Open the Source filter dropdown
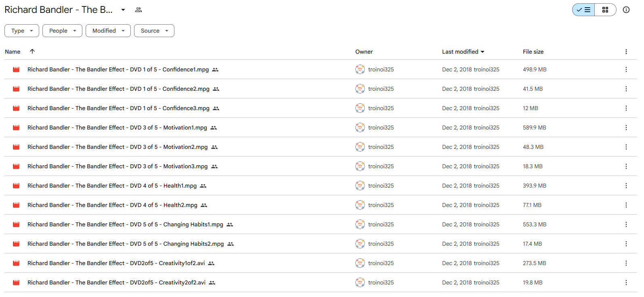The height and width of the screenshot is (297, 644). pyautogui.click(x=154, y=31)
